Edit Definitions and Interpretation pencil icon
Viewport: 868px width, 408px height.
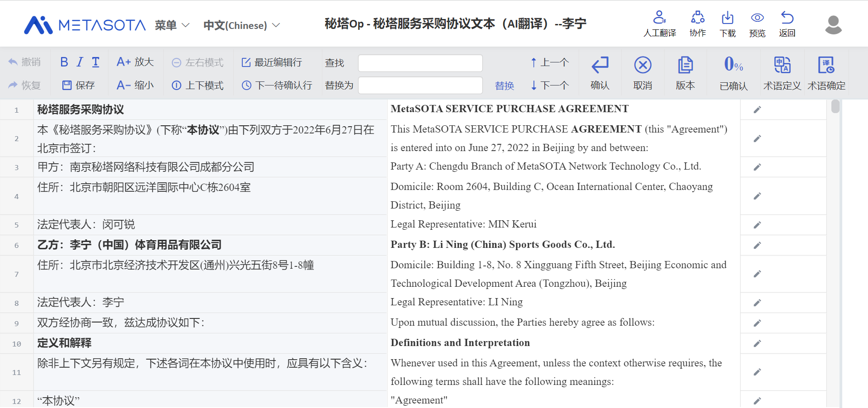click(x=757, y=343)
